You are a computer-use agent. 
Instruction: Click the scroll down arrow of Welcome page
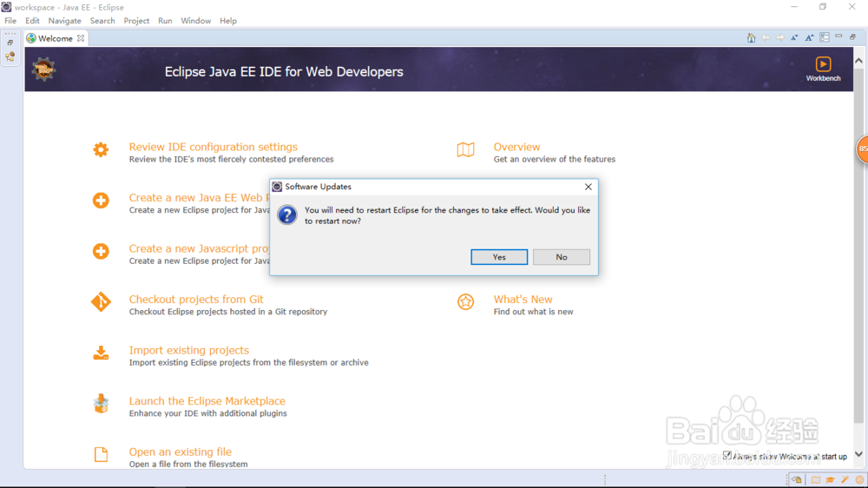(x=858, y=454)
